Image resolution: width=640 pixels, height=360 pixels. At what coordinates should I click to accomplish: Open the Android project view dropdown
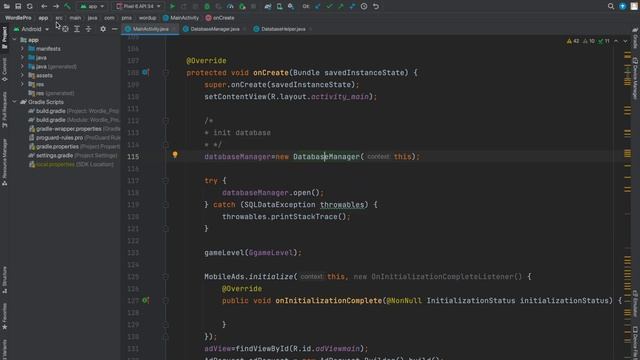coord(31,29)
